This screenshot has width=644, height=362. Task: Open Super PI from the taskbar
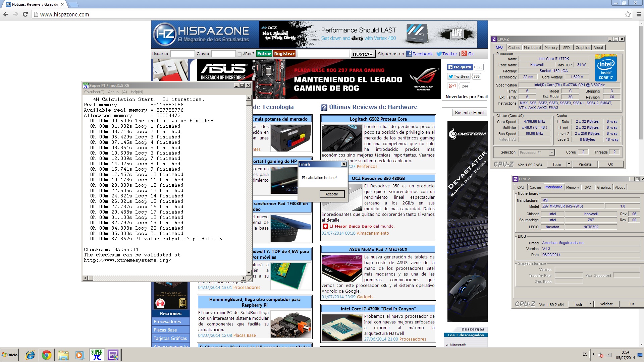[97, 355]
